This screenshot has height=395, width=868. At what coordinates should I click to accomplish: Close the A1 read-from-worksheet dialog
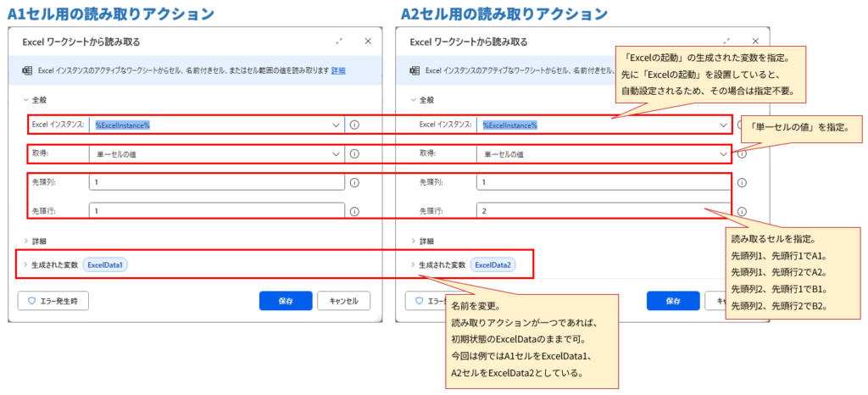pyautogui.click(x=368, y=42)
